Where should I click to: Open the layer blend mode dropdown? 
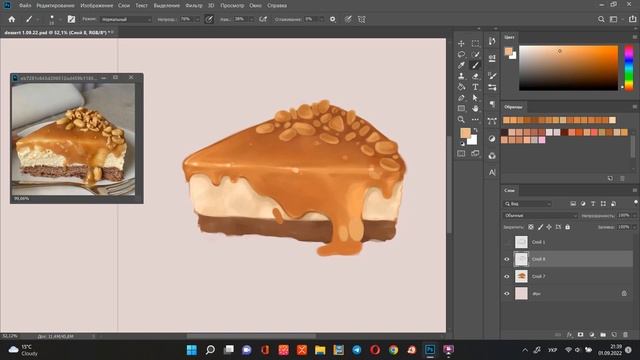(x=540, y=215)
